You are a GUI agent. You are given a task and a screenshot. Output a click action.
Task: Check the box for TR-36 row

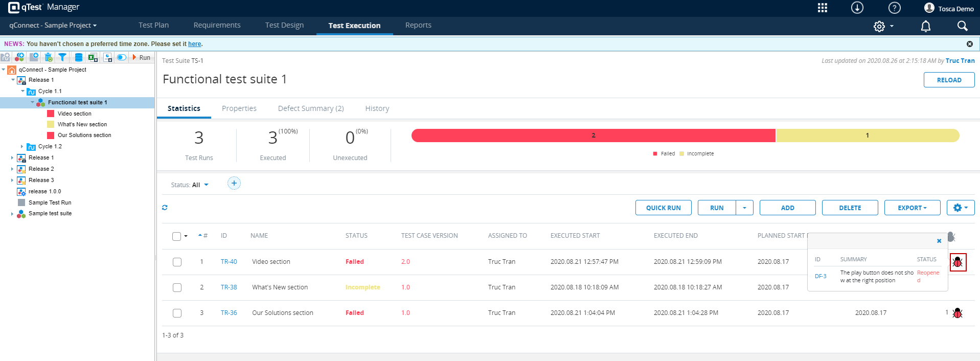(177, 313)
